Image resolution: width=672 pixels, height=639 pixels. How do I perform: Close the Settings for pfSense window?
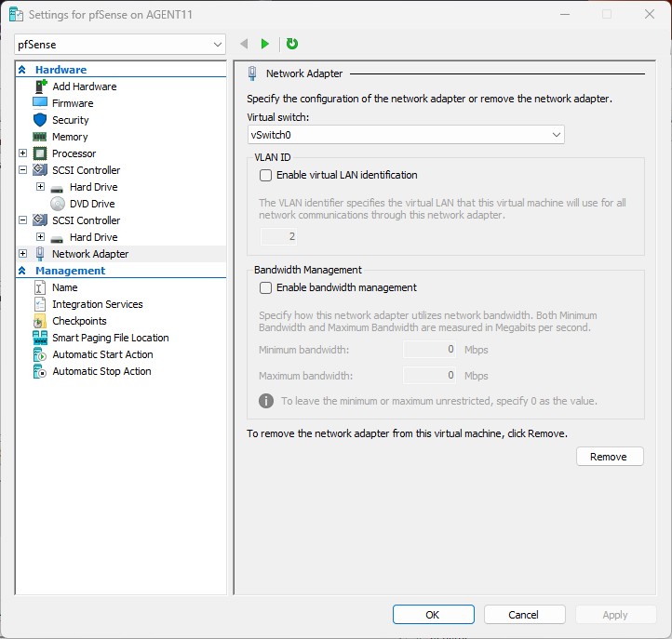pos(650,14)
